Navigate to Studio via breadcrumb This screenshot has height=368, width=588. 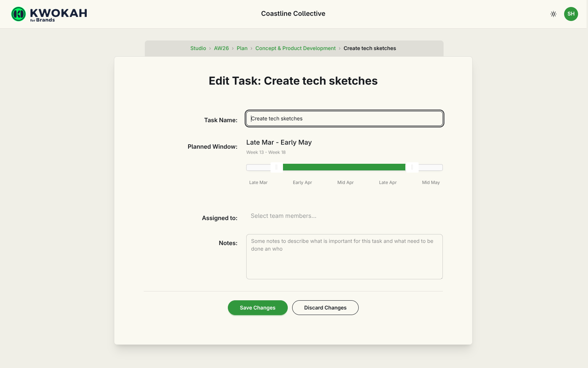point(198,48)
